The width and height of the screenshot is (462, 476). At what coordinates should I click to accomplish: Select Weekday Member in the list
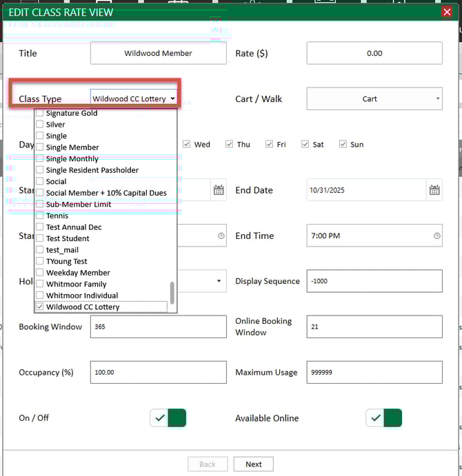77,273
